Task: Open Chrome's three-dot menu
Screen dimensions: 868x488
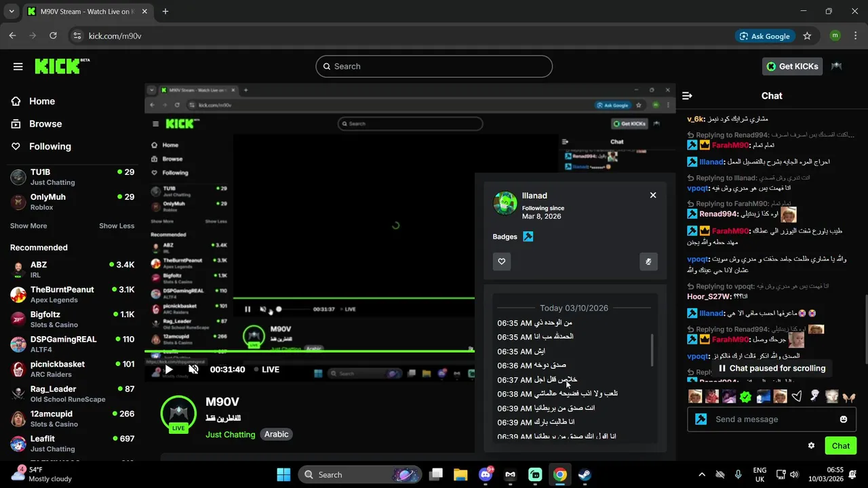Action: click(x=855, y=36)
